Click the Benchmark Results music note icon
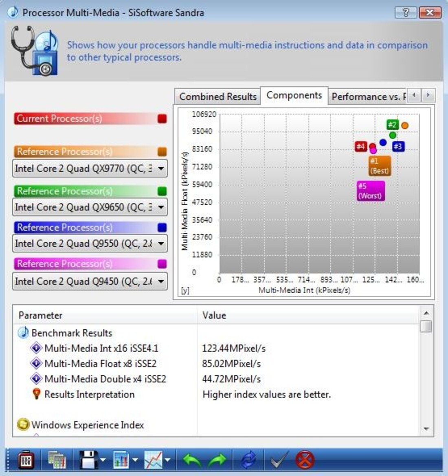448x476 pixels. [23, 333]
